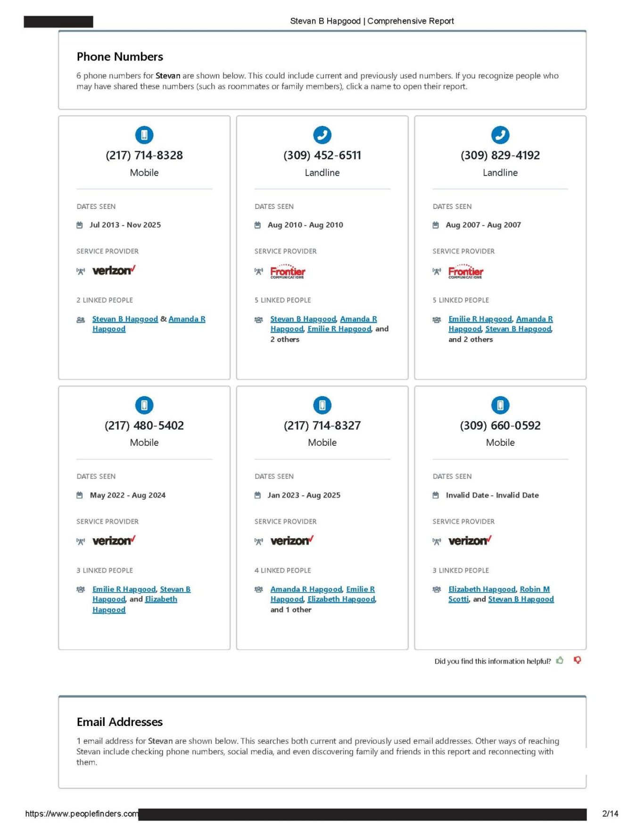Click mobile icon above (309) 660-0592

pos(500,405)
